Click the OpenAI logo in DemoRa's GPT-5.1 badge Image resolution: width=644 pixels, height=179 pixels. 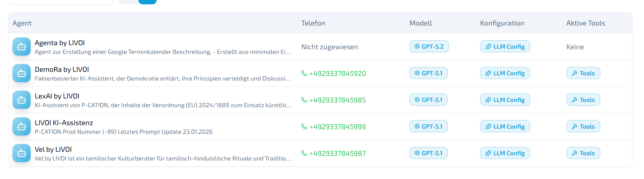pyautogui.click(x=417, y=73)
